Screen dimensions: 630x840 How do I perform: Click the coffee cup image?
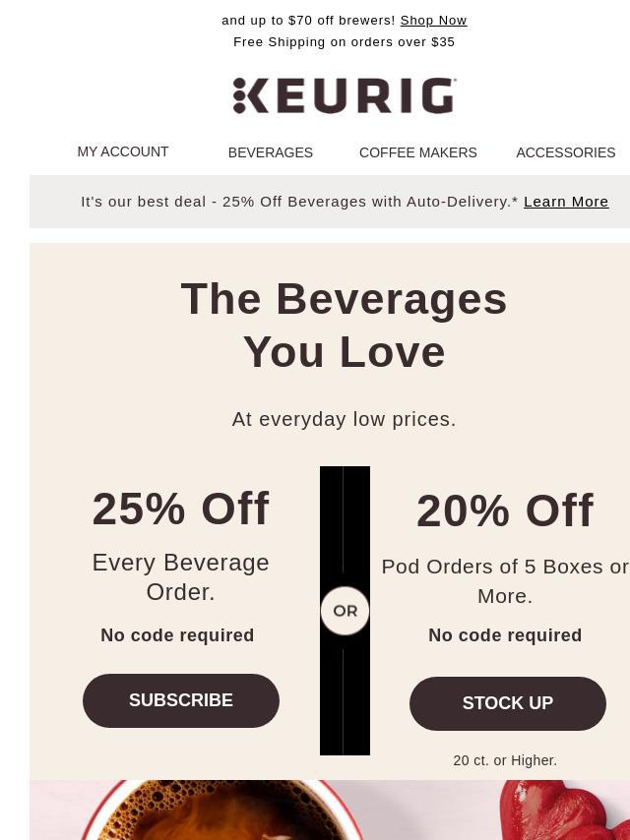pyautogui.click(x=220, y=810)
